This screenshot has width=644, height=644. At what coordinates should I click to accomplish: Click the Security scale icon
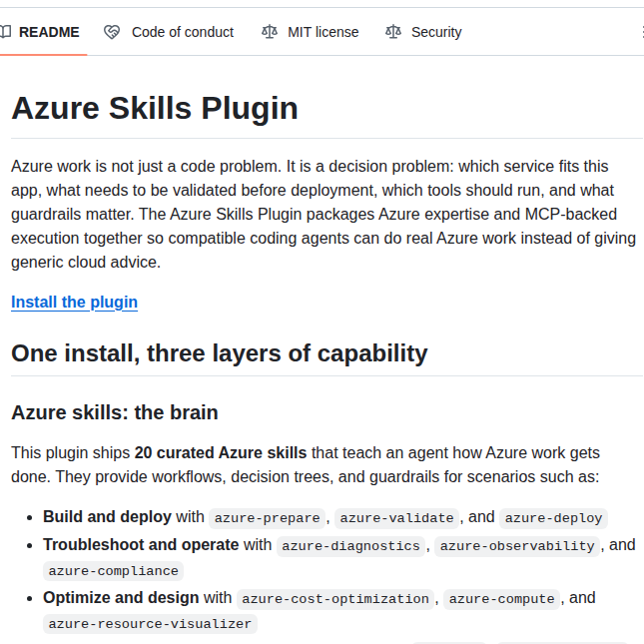(x=393, y=32)
